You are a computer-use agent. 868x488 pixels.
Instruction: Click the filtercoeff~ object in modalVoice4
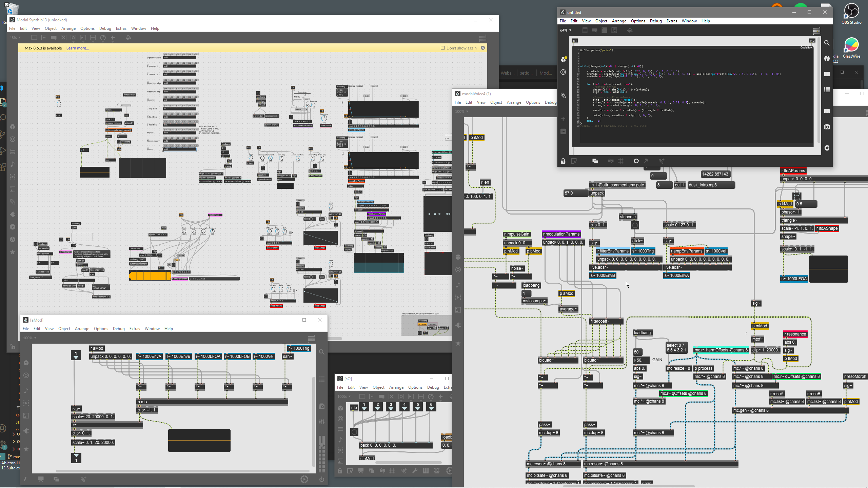pyautogui.click(x=606, y=321)
